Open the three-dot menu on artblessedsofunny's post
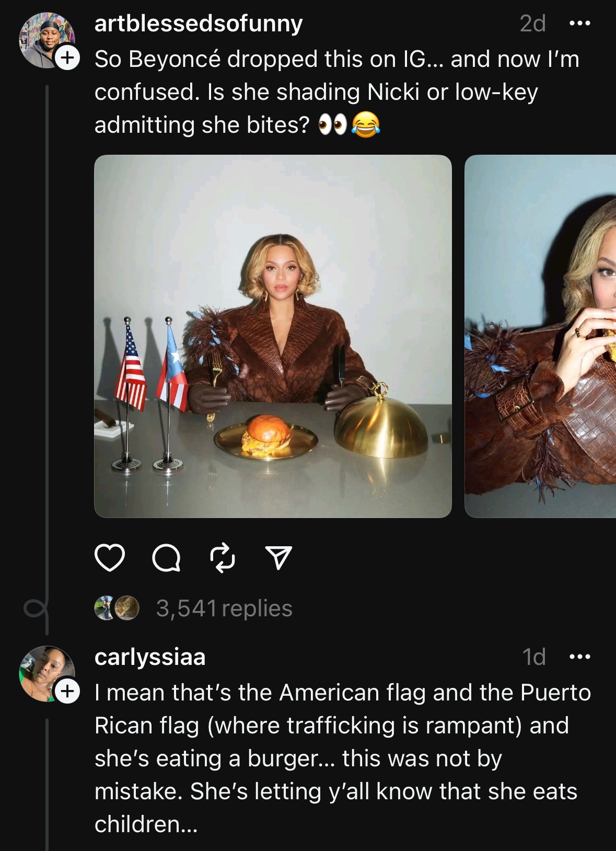The image size is (616, 851). point(579,24)
